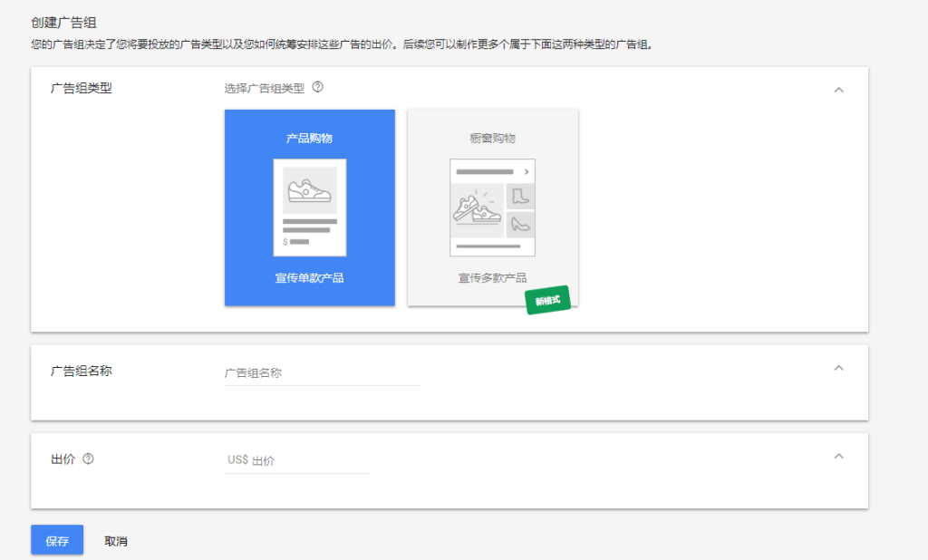Click the US$ bid amount field

click(x=295, y=460)
